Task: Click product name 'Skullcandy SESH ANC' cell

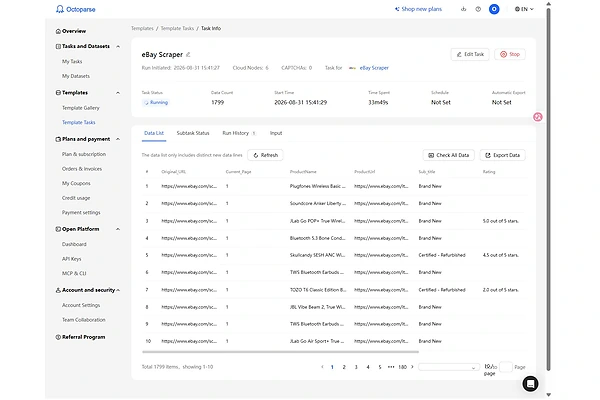Action: [x=318, y=255]
